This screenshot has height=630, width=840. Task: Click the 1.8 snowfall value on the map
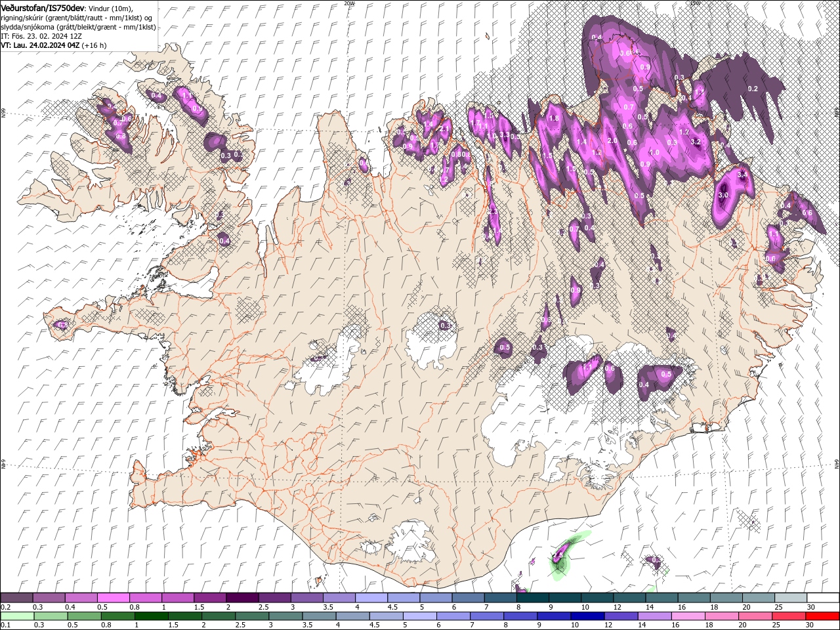coord(553,119)
